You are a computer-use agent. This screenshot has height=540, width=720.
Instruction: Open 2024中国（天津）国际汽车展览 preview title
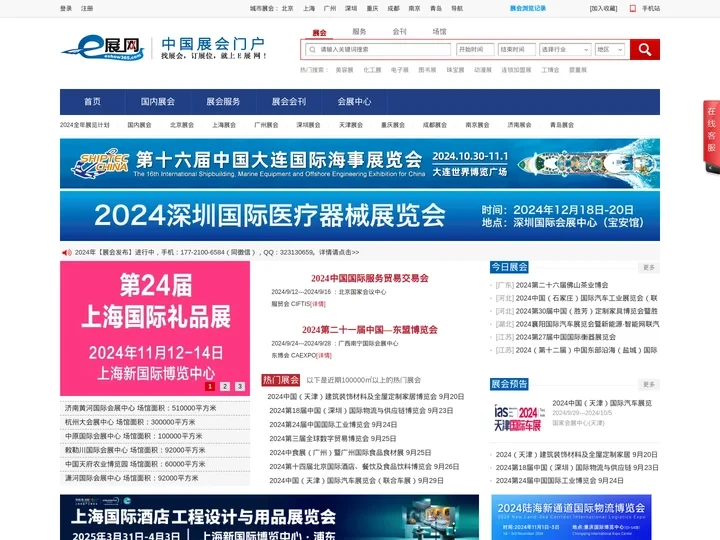pyautogui.click(x=602, y=403)
